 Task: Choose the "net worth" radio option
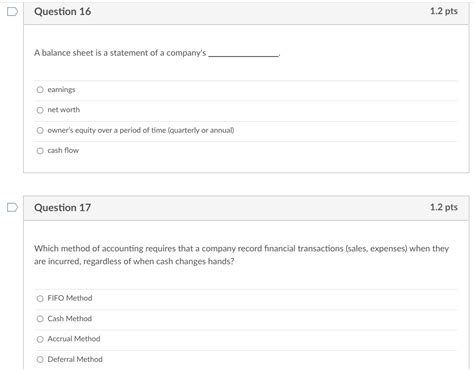(40, 110)
